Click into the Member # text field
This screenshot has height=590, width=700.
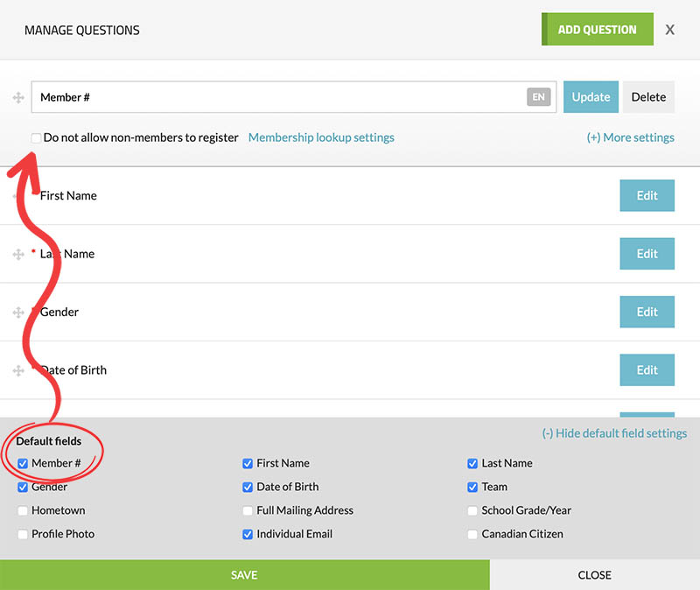point(280,97)
